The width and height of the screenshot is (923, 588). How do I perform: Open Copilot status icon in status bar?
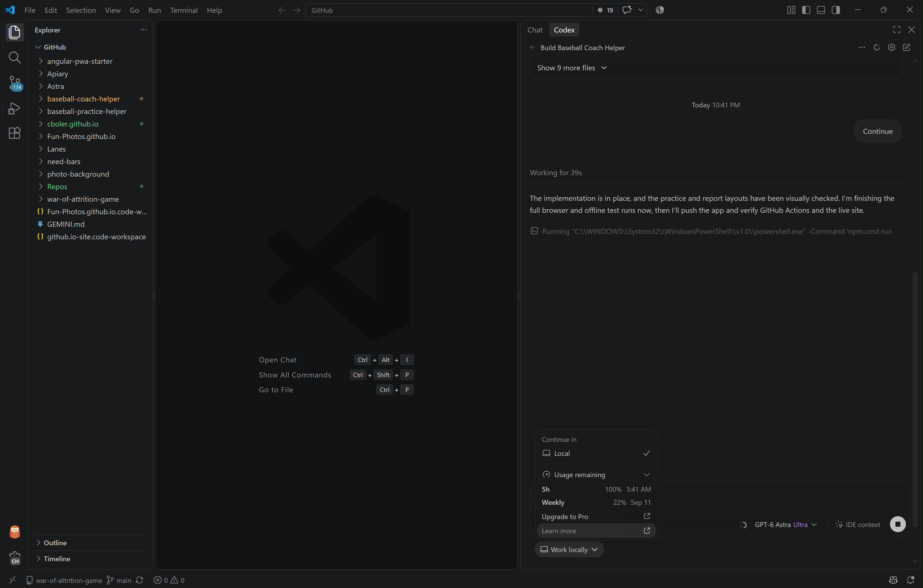[893, 580]
